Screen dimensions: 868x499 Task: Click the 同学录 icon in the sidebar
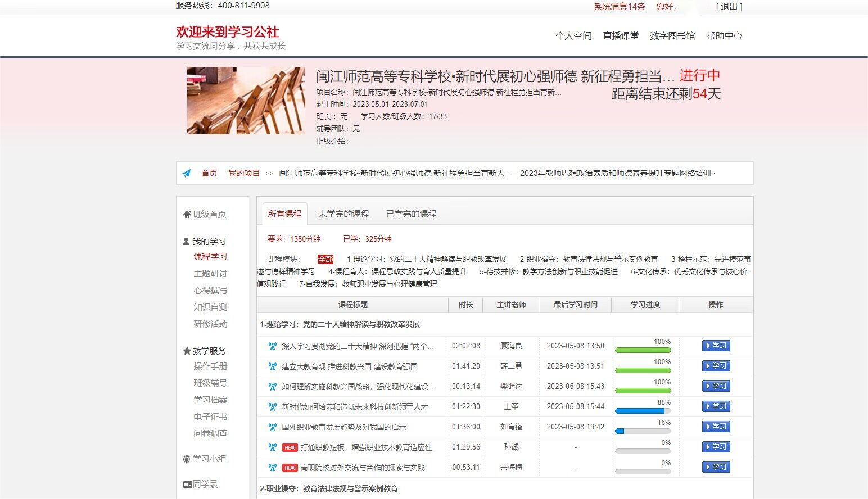pyautogui.click(x=188, y=484)
